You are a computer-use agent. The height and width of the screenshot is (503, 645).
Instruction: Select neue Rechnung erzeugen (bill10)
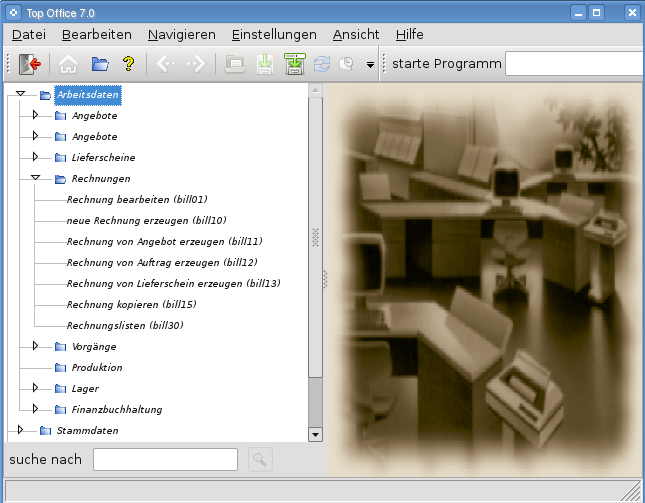click(146, 221)
